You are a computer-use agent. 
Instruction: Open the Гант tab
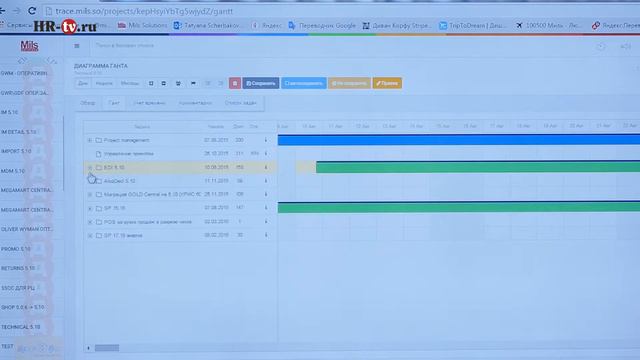pos(114,103)
